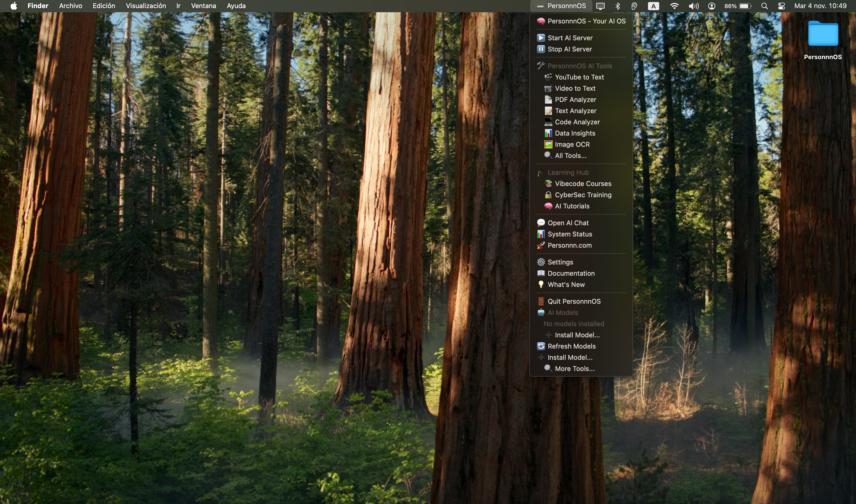Viewport: 856px width, 504px height.
Task: Start the AI Server
Action: (x=570, y=38)
